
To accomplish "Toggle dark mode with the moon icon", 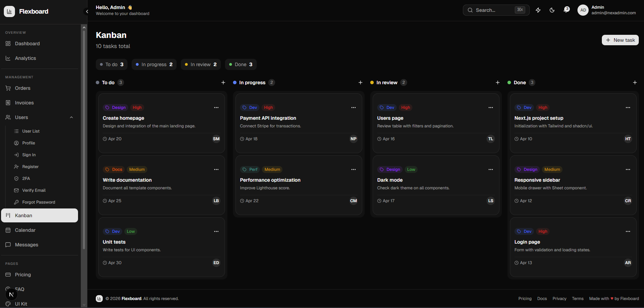I will pyautogui.click(x=552, y=10).
